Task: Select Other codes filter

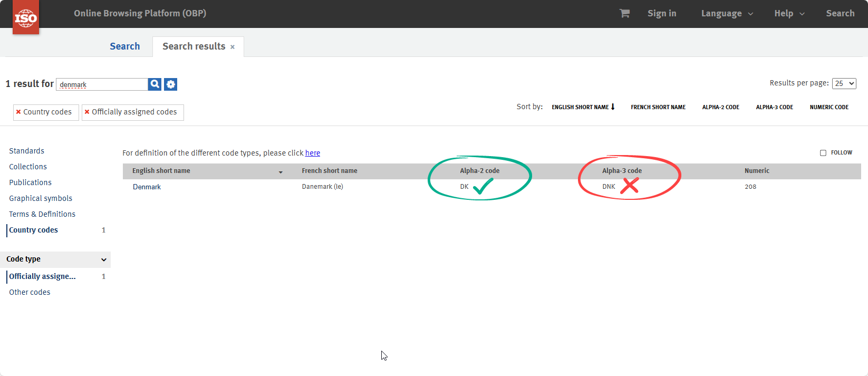Action: pyautogui.click(x=30, y=292)
